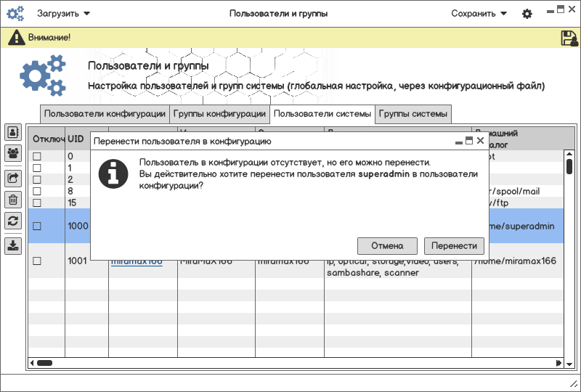Screen dimensions: 581x392
Task: Tick the checkbox for the UID 1001 row
Action: point(37,261)
